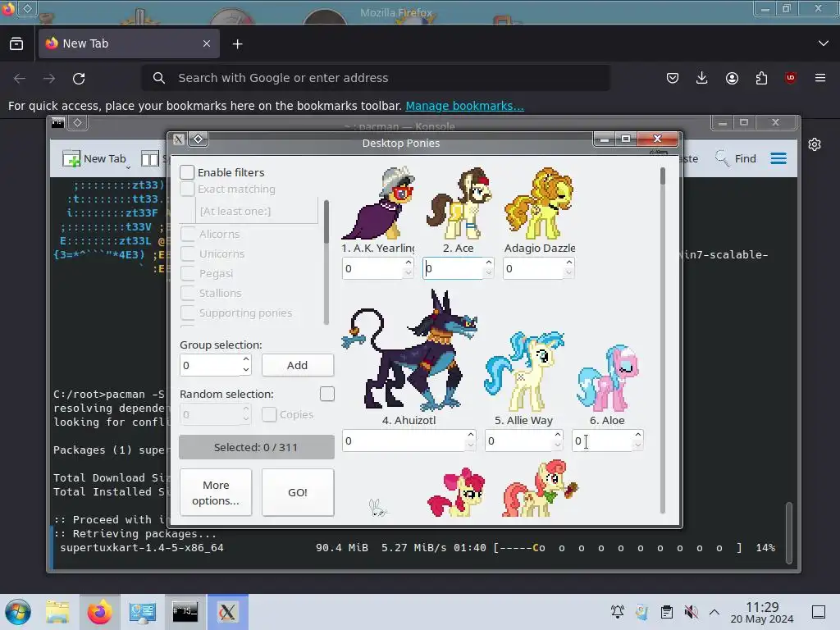Open the clipboard tray icon
The width and height of the screenshot is (840, 630).
[x=666, y=611]
